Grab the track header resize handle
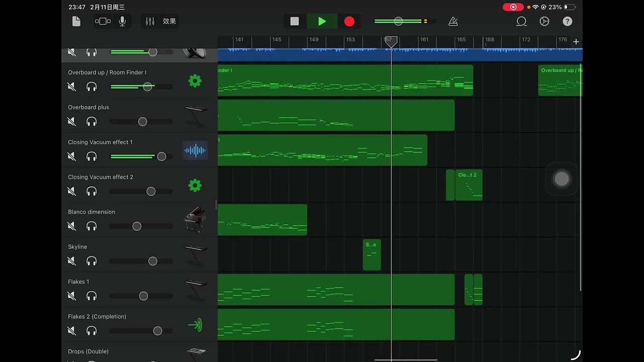The image size is (644, 362). [x=216, y=205]
